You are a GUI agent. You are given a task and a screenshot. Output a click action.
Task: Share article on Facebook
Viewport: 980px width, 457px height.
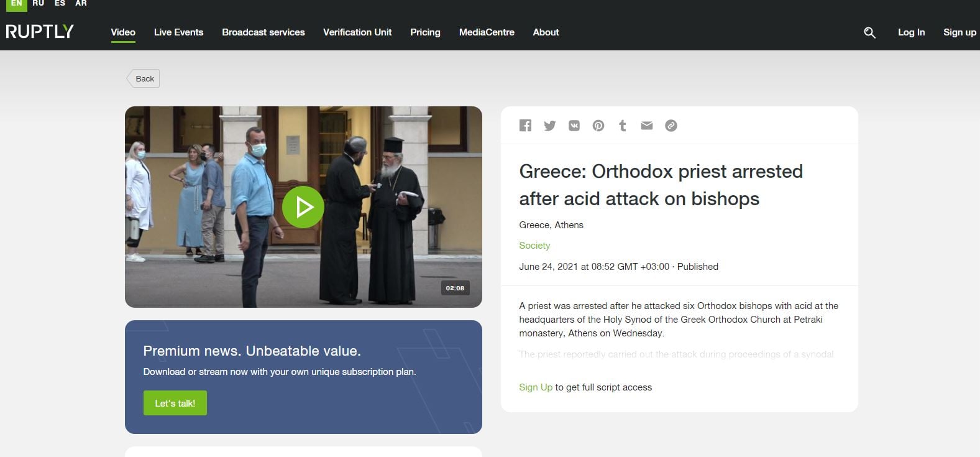[x=525, y=126]
